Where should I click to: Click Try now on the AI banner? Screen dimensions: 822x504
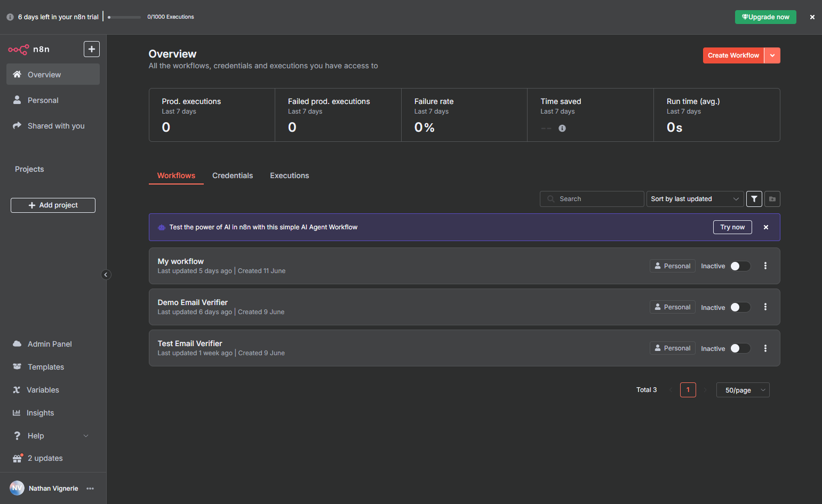(x=732, y=227)
